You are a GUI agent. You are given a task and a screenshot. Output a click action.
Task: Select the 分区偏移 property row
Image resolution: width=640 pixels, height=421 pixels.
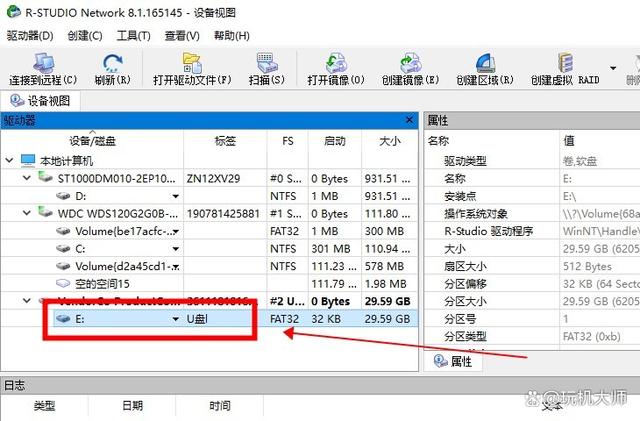tap(532, 284)
